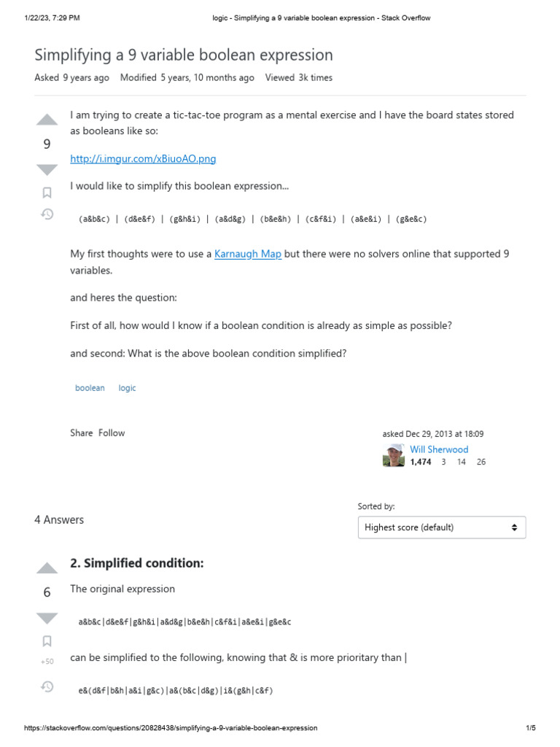Downvote the answer with score 6
Image resolution: width=560 pixels, height=747 pixels.
(x=47, y=618)
